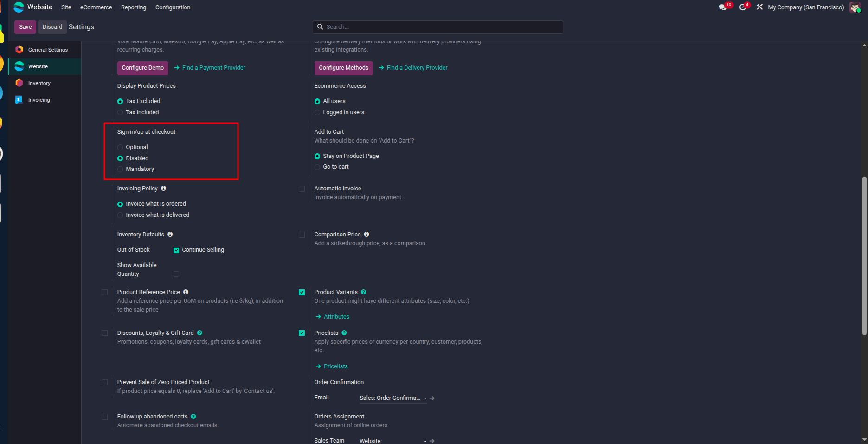
Task: Enable Product Reference Price checkbox
Action: point(104,292)
